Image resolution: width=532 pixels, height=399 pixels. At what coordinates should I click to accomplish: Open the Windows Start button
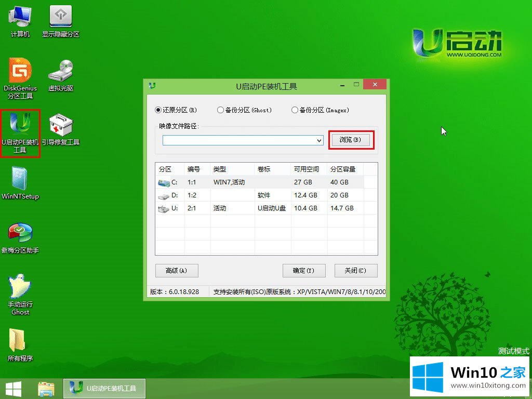[x=14, y=389]
